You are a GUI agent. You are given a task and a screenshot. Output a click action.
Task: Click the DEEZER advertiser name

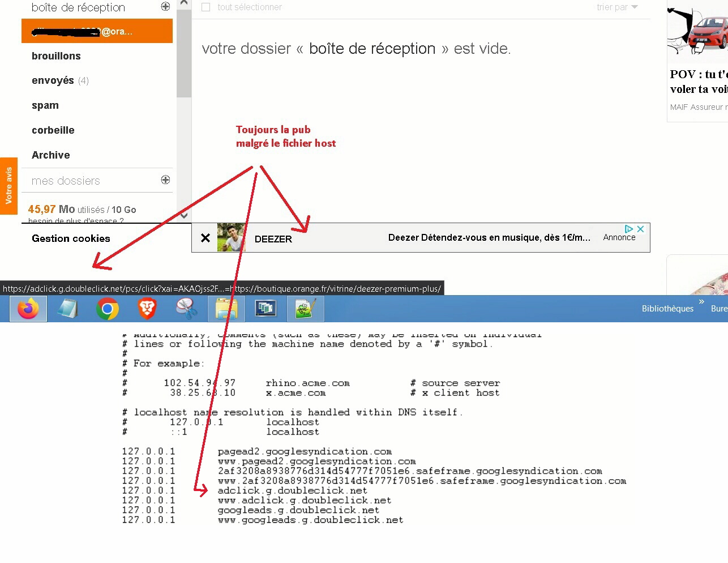pyautogui.click(x=273, y=239)
